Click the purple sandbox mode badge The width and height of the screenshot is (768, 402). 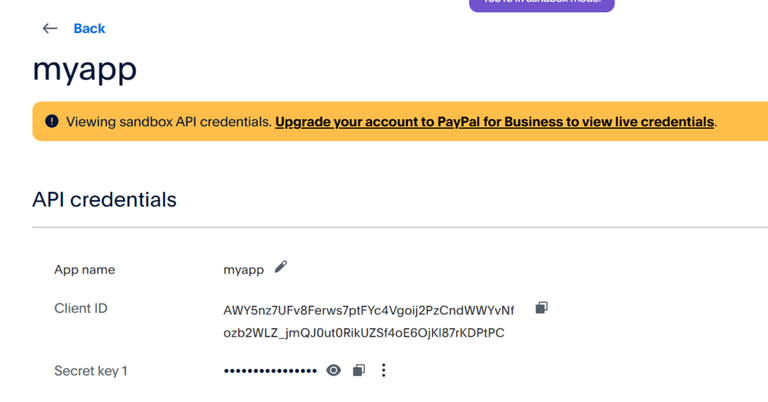pyautogui.click(x=541, y=4)
